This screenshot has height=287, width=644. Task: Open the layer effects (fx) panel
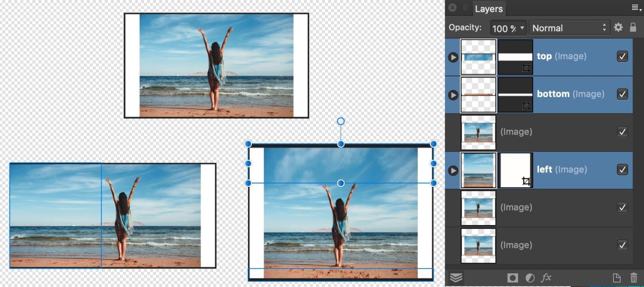pyautogui.click(x=546, y=278)
